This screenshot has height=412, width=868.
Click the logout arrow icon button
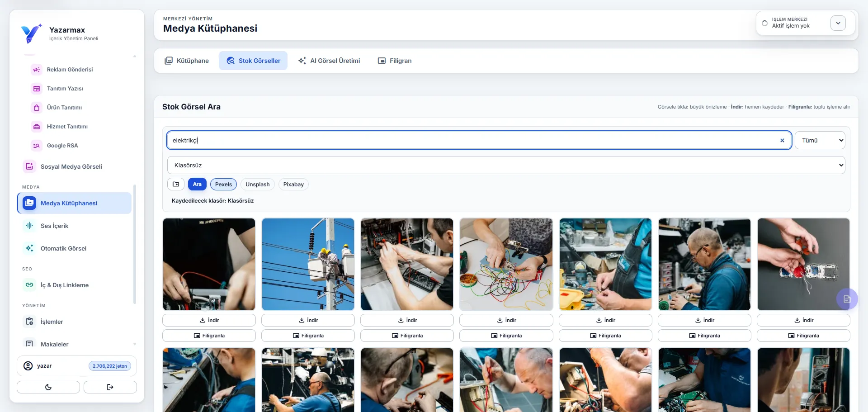[x=110, y=387]
